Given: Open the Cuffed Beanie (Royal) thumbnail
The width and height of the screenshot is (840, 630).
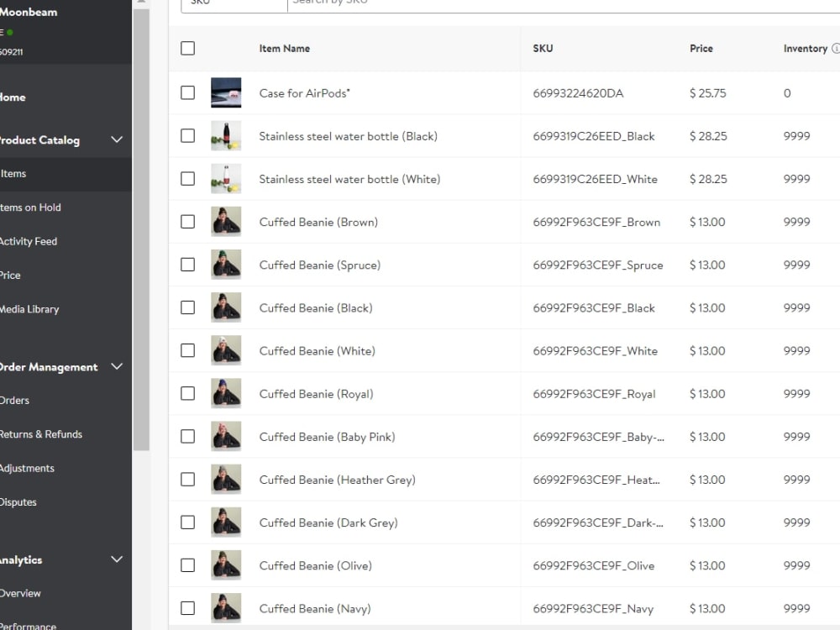Looking at the screenshot, I should (226, 392).
